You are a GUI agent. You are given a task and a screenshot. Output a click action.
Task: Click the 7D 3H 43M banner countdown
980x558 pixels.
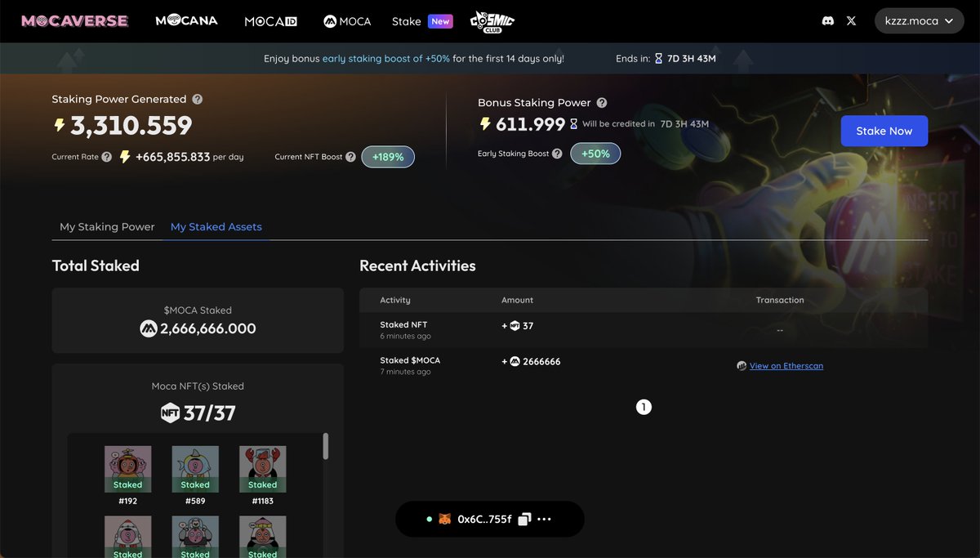click(x=692, y=59)
